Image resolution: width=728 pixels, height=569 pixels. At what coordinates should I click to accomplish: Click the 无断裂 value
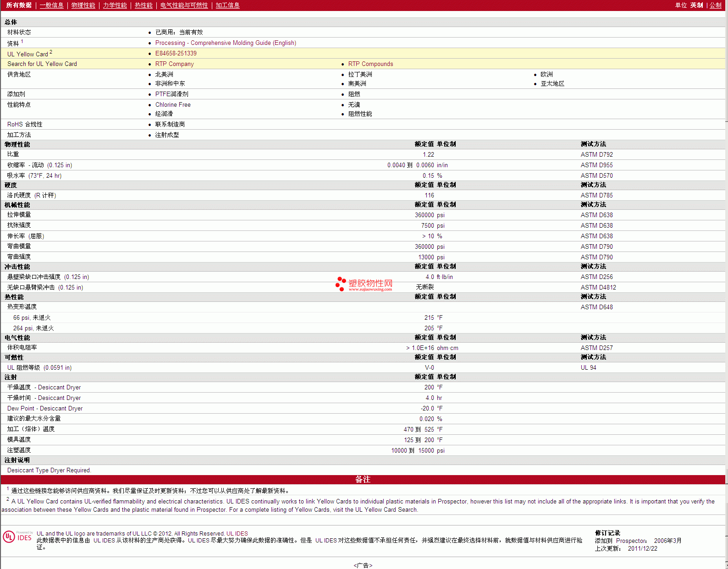425,287
